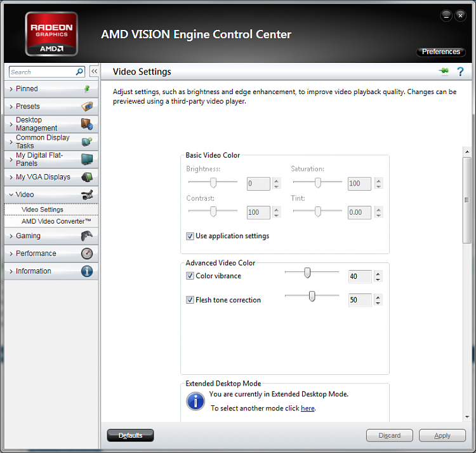
Task: Click the Radeon Graphics AMD logo
Action: click(51, 34)
